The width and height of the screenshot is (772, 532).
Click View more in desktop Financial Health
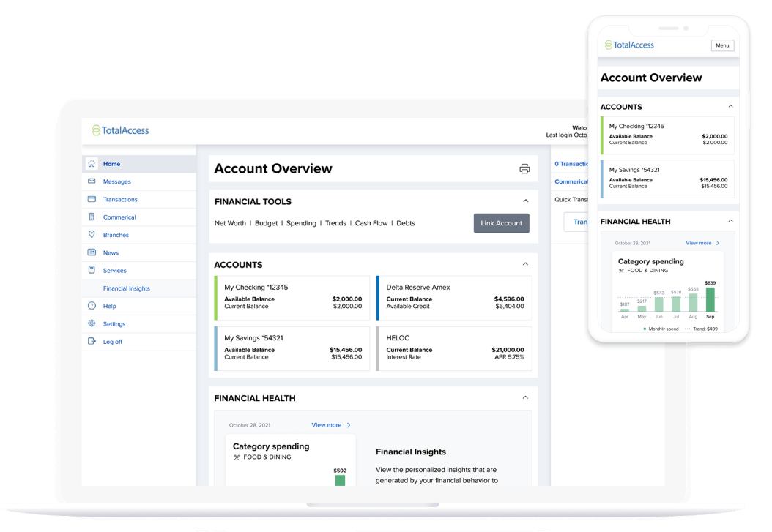pos(331,425)
